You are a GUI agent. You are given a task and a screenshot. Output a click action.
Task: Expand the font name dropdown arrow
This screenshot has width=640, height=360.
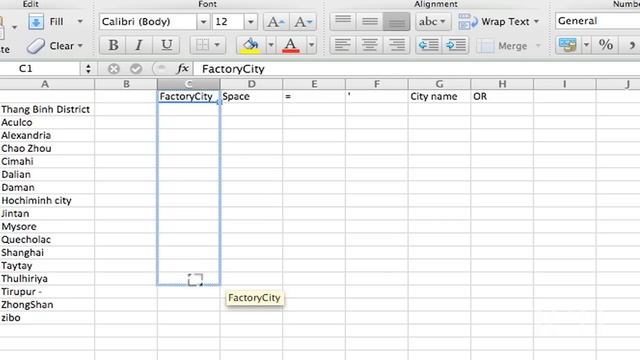203,22
